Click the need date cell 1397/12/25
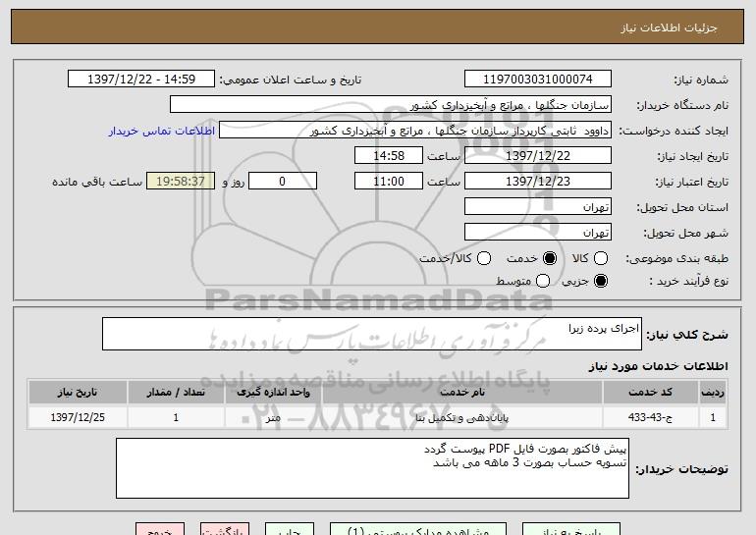The image size is (756, 535). click(x=78, y=417)
